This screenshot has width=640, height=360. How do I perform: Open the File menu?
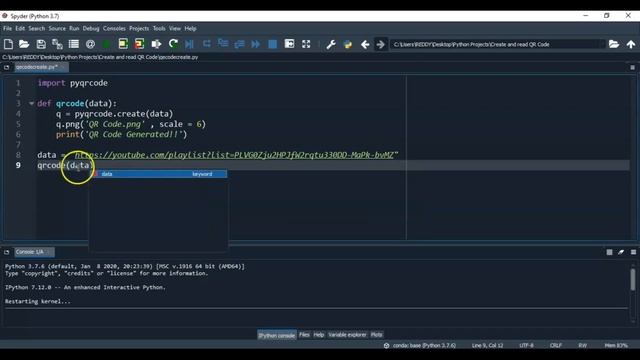tap(8, 29)
